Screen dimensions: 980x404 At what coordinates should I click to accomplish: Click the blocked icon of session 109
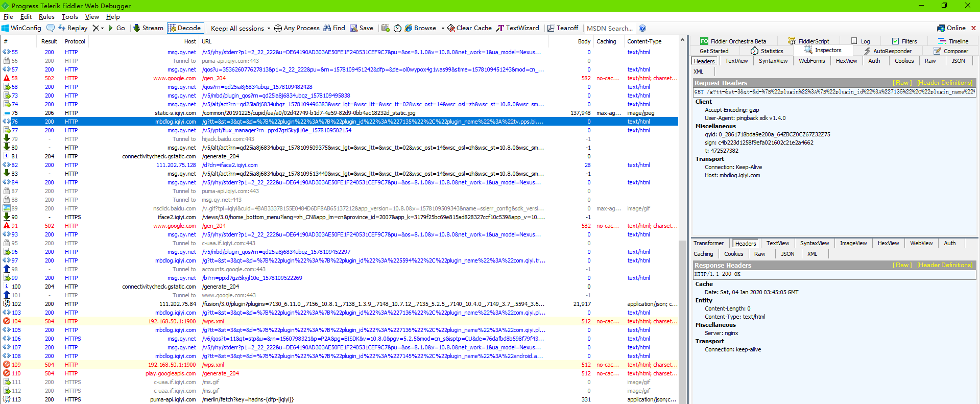click(7, 365)
